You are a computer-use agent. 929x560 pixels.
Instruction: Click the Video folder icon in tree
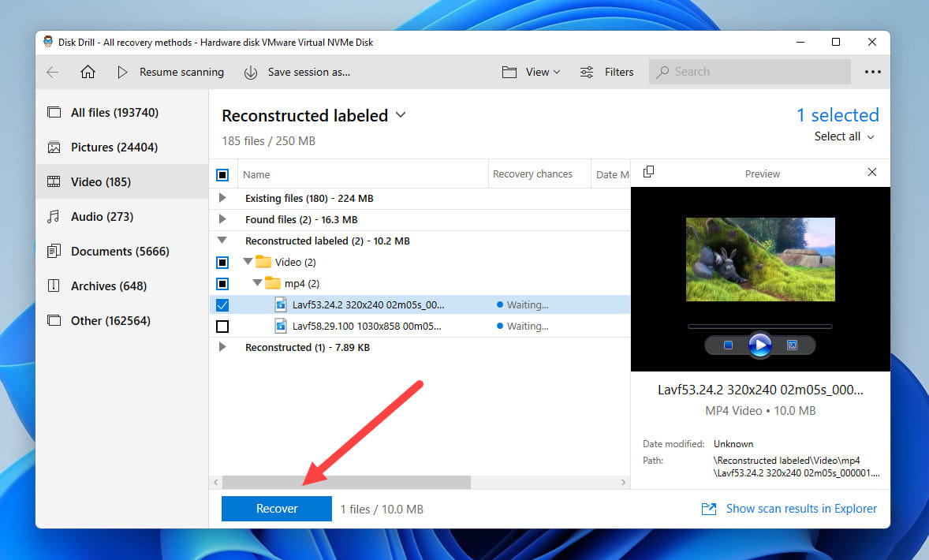(x=263, y=262)
